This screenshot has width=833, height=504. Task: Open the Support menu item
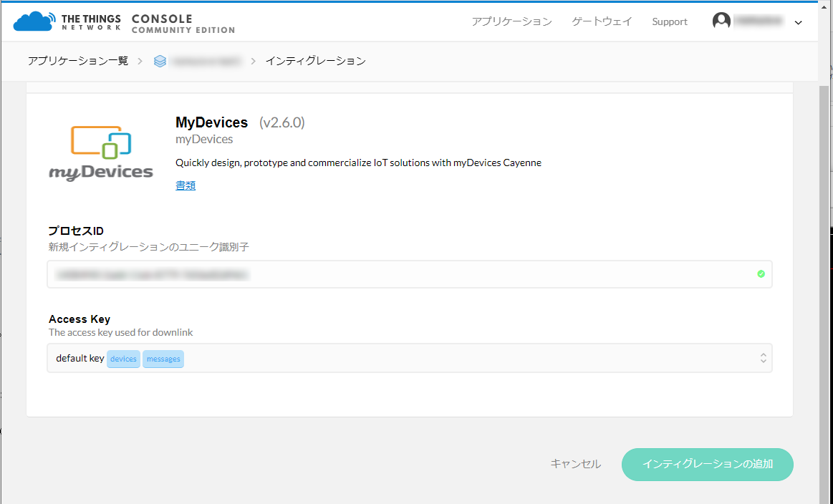tap(670, 21)
